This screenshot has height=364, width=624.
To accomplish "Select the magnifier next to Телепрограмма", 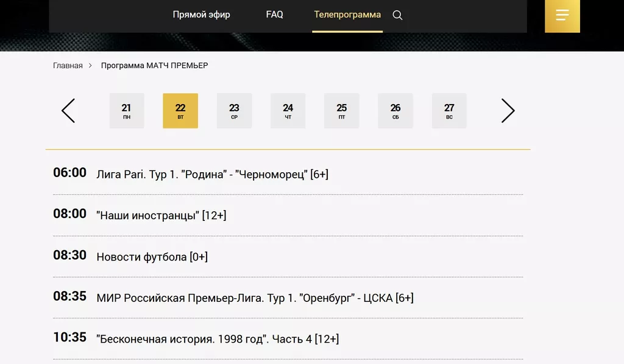I will point(397,14).
